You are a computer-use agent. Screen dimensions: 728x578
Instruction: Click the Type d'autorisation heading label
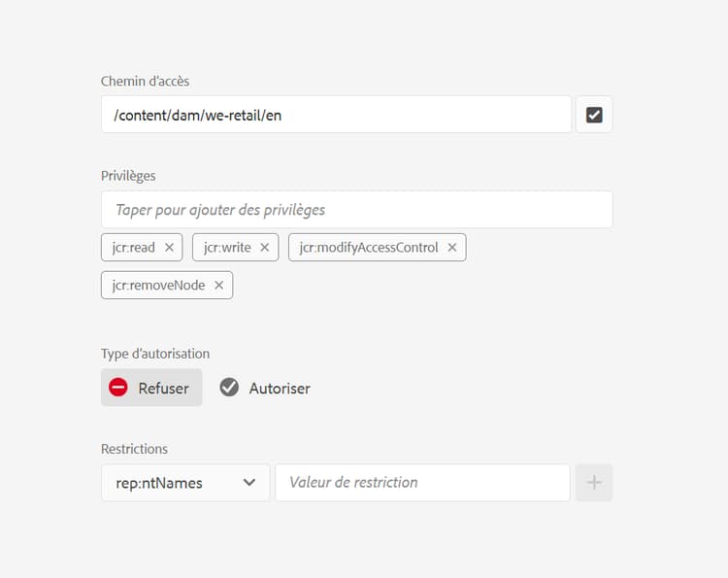[x=155, y=354]
